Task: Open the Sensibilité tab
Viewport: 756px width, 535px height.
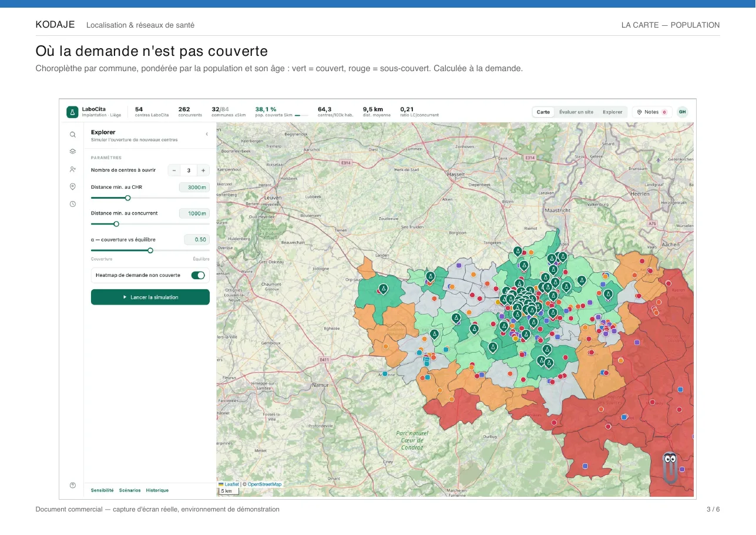Action: (102, 490)
